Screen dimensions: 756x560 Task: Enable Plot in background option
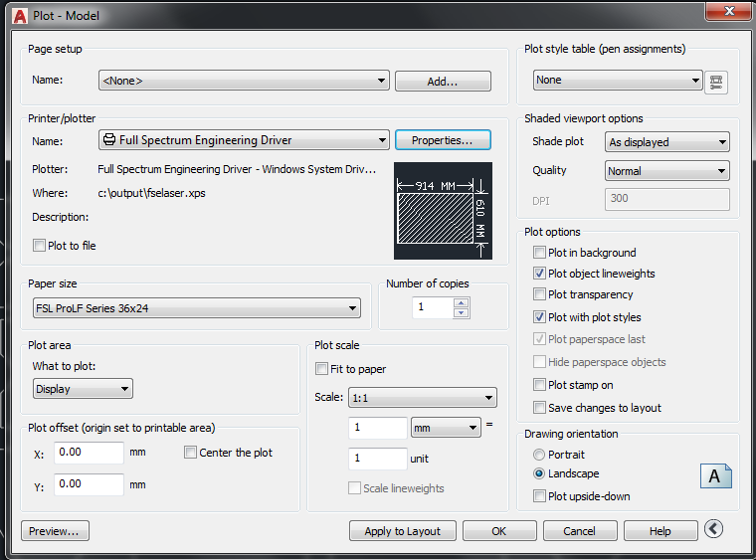pos(539,252)
